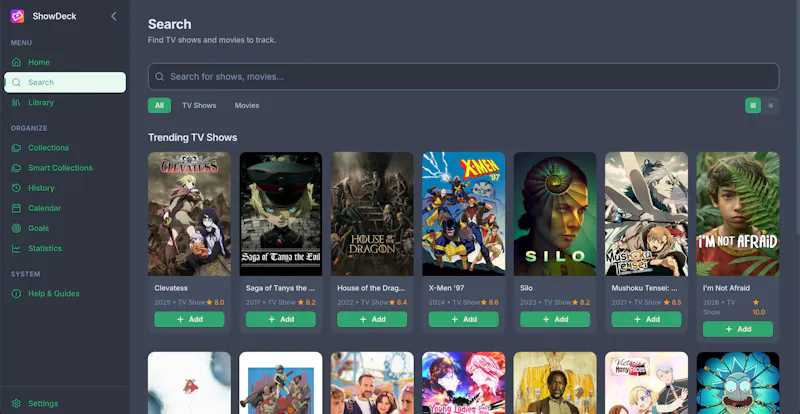Image resolution: width=800 pixels, height=414 pixels.
Task: Add X-Men '97 to library
Action: (x=463, y=320)
